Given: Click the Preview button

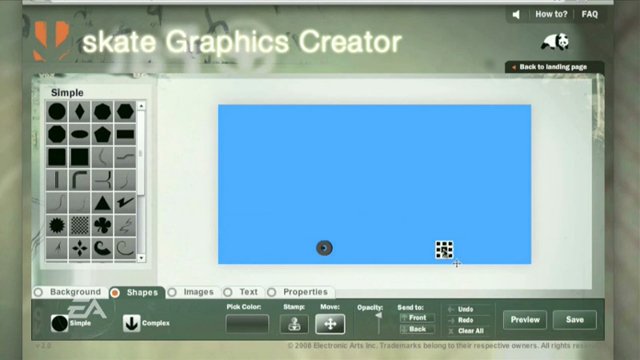Looking at the screenshot, I should [525, 320].
